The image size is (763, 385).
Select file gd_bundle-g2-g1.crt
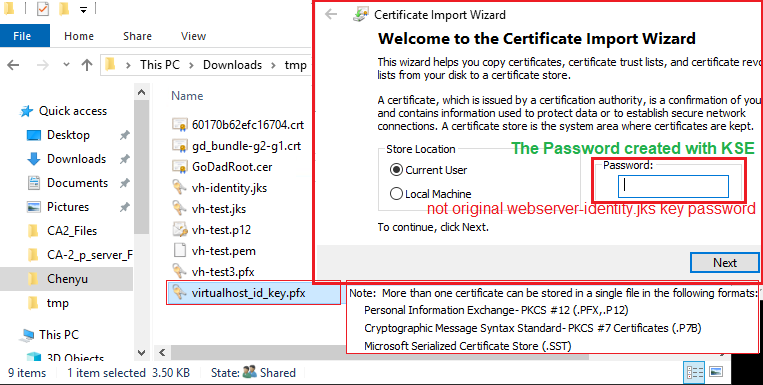coord(246,146)
